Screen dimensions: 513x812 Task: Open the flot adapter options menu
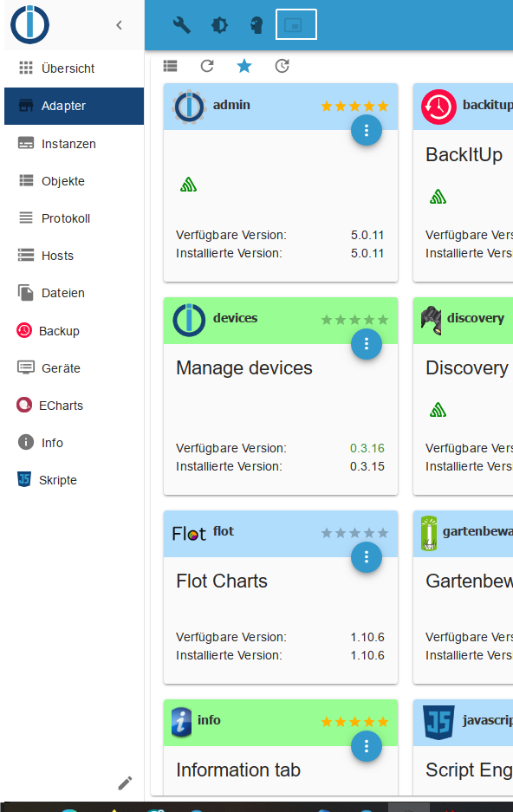367,557
